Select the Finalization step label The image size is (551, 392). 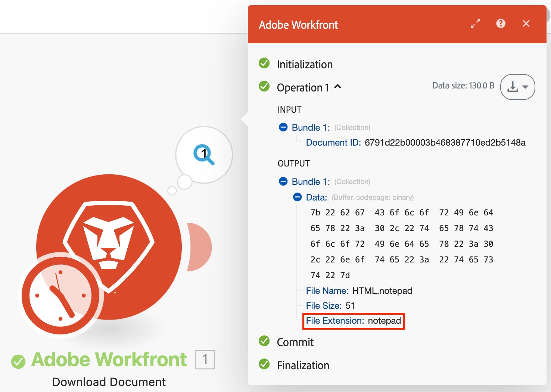point(303,365)
